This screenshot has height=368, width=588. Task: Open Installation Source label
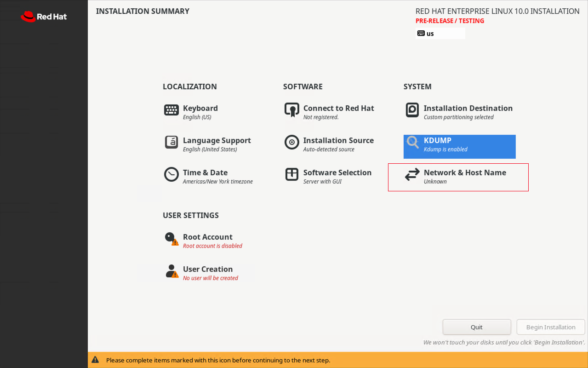pyautogui.click(x=338, y=140)
